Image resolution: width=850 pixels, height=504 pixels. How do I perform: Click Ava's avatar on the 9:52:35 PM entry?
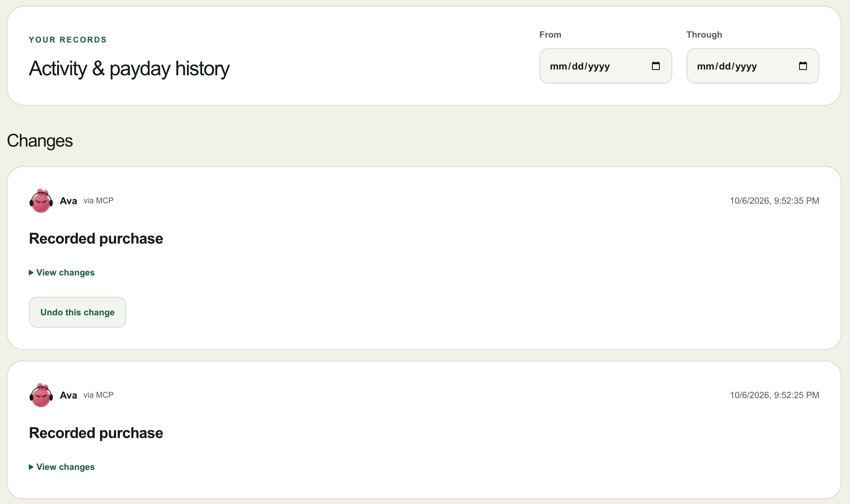coord(41,201)
